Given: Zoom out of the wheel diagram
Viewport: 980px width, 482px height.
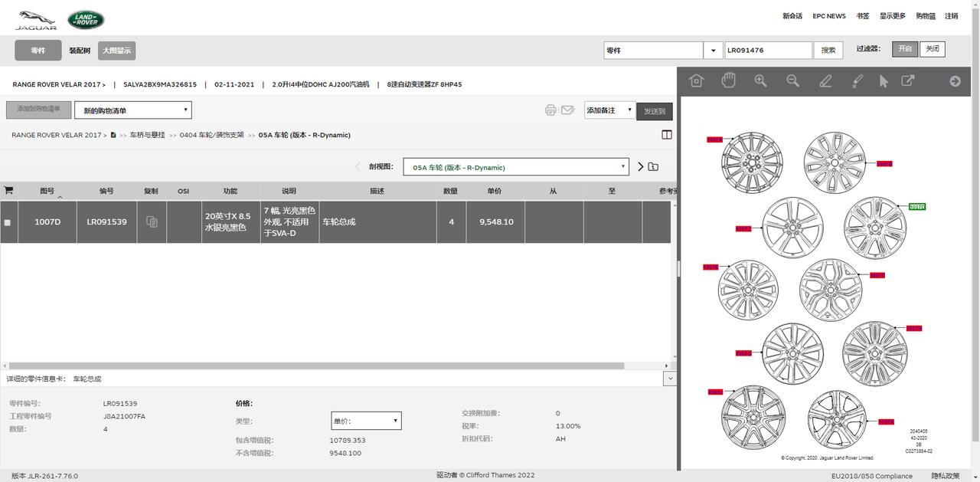Looking at the screenshot, I should pos(792,80).
